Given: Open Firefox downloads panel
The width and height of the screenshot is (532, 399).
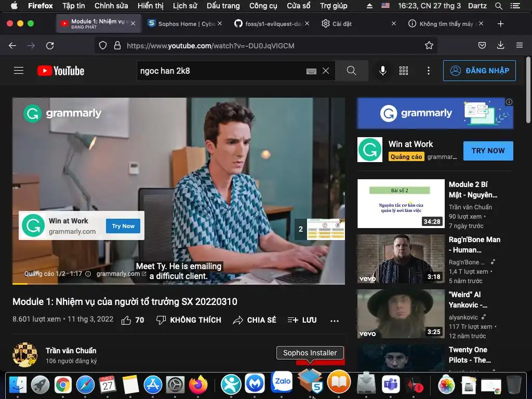Looking at the screenshot, I should coord(500,46).
